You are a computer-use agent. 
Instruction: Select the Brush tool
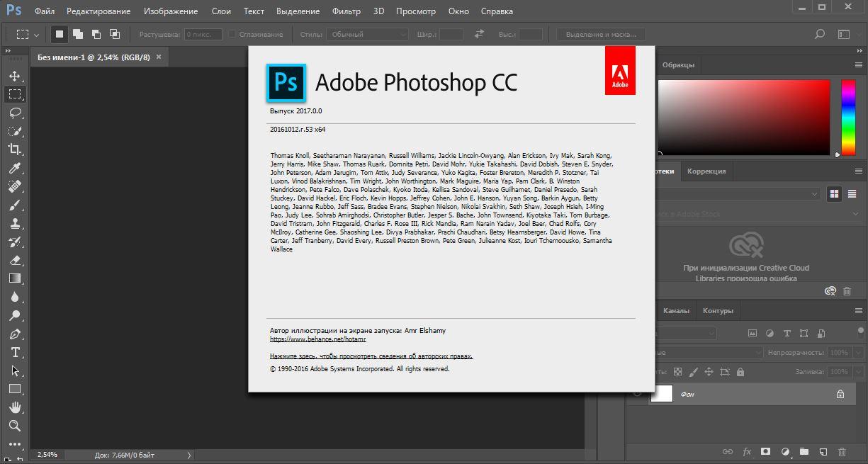15,205
